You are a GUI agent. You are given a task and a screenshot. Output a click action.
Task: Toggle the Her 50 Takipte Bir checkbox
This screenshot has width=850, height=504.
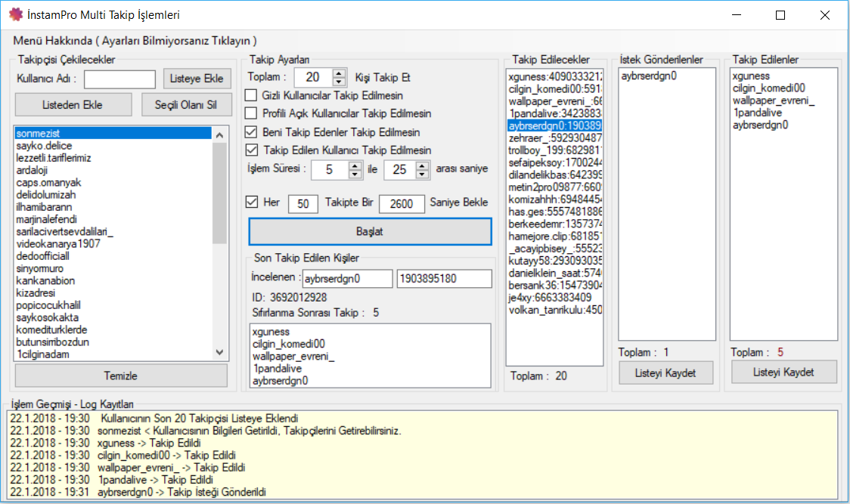tap(252, 203)
